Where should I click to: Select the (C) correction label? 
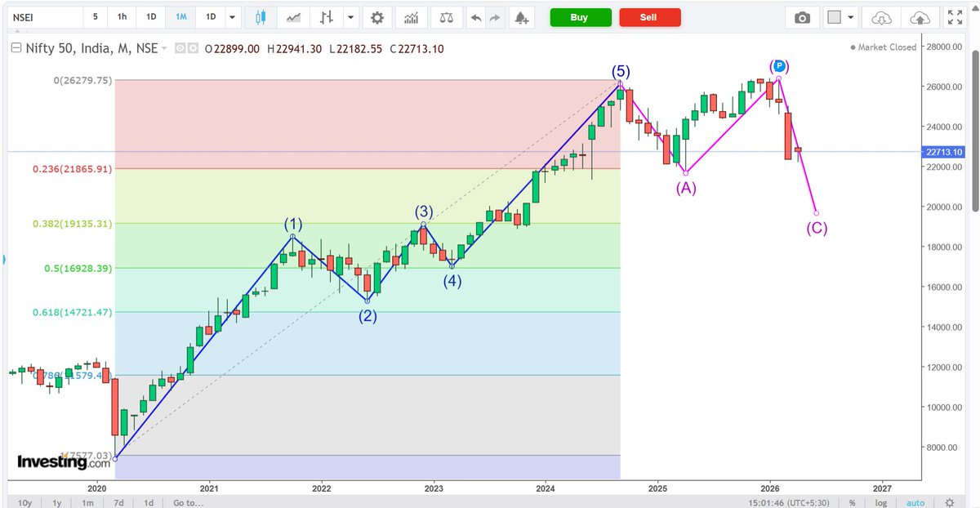pos(817,228)
